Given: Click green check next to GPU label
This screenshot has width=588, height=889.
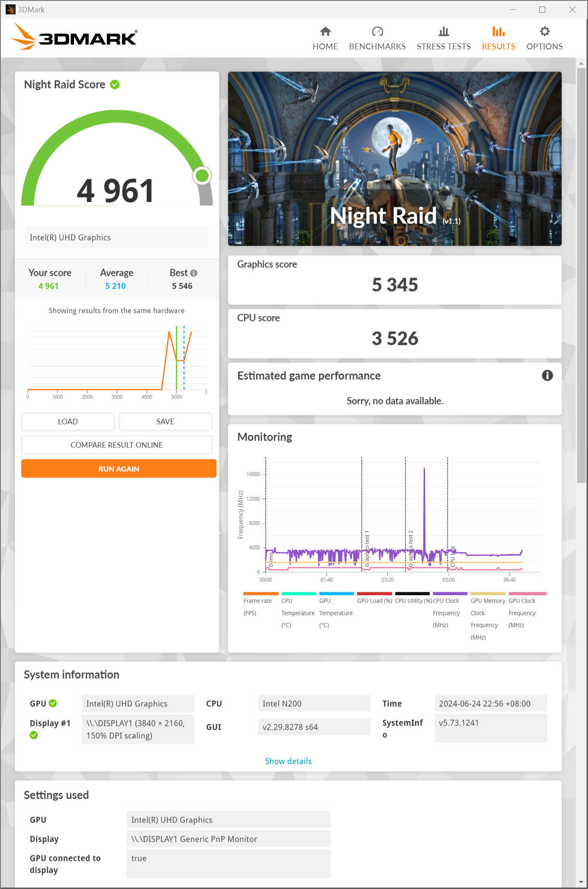Looking at the screenshot, I should 53,703.
